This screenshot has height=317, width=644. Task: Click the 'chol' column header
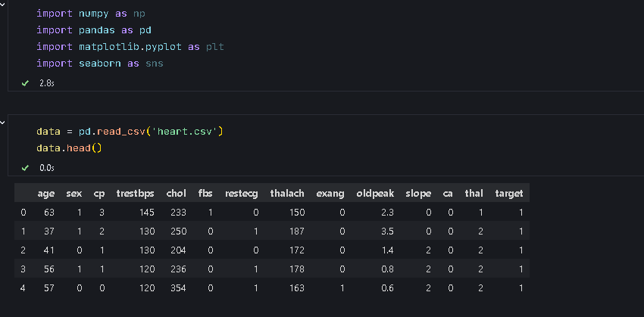[177, 194]
